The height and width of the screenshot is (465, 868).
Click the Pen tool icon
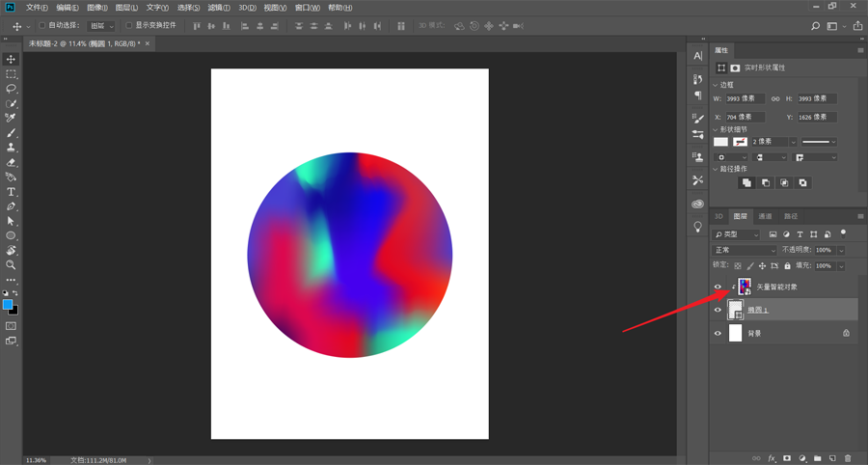12,206
